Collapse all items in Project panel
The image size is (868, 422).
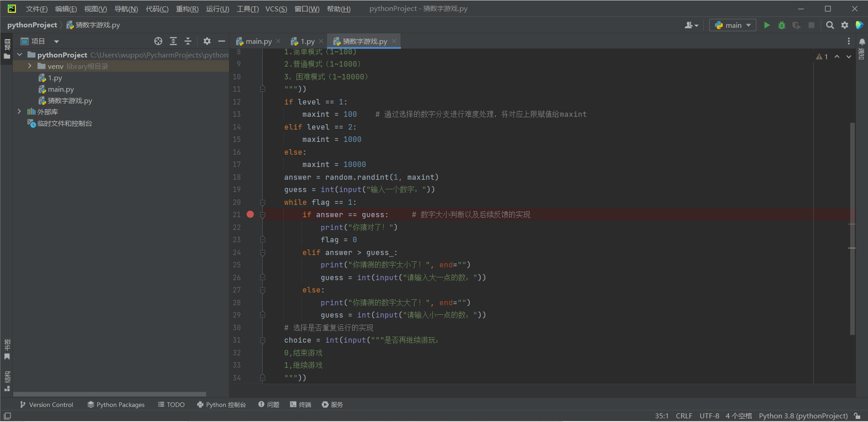[x=188, y=41]
